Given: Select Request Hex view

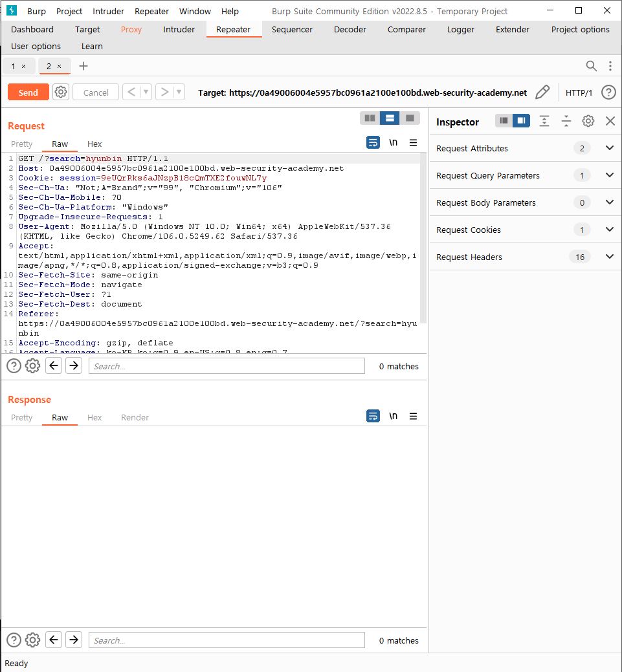Looking at the screenshot, I should pos(94,144).
